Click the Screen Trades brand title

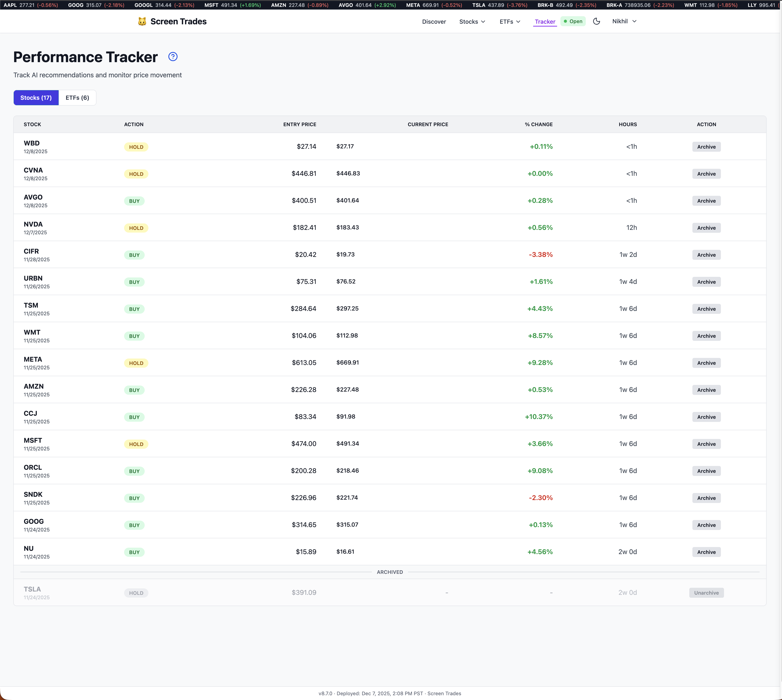coord(179,22)
